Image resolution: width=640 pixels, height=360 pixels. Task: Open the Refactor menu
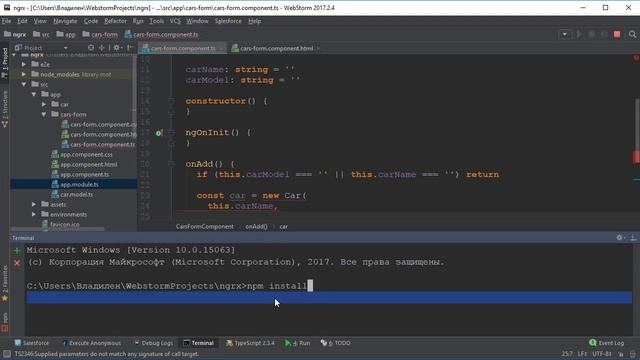[116, 21]
